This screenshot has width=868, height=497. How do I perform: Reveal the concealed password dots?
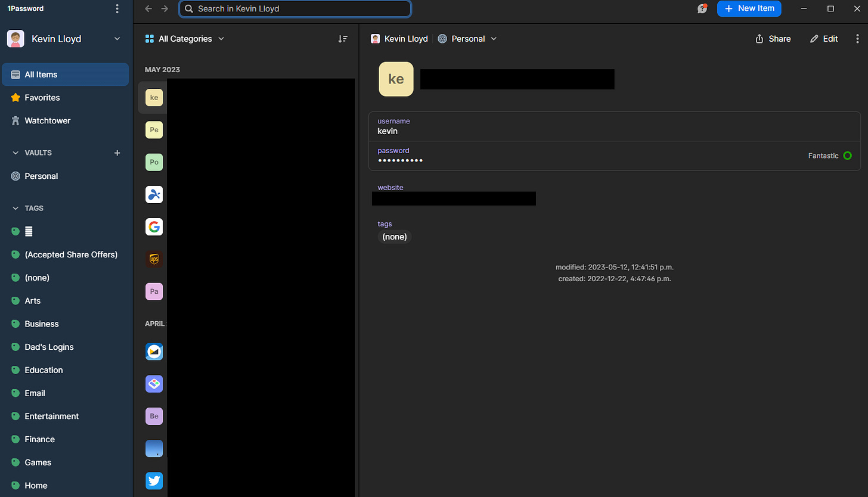[x=400, y=160]
